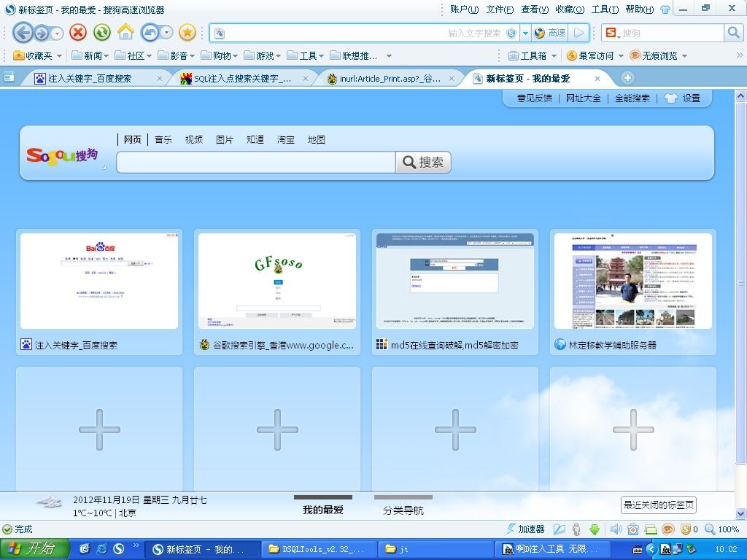This screenshot has height=560, width=747.
Task: Launch Internet Explorer from quick launch
Action: pyautogui.click(x=102, y=549)
